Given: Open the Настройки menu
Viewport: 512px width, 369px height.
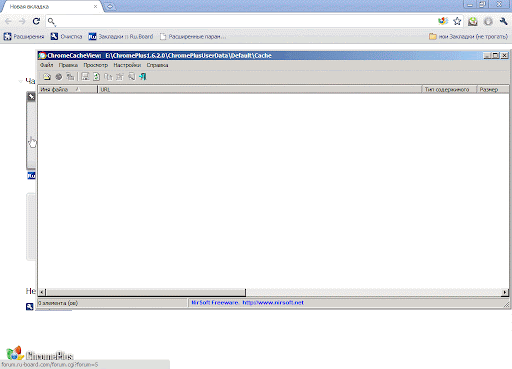Looking at the screenshot, I should click(127, 65).
